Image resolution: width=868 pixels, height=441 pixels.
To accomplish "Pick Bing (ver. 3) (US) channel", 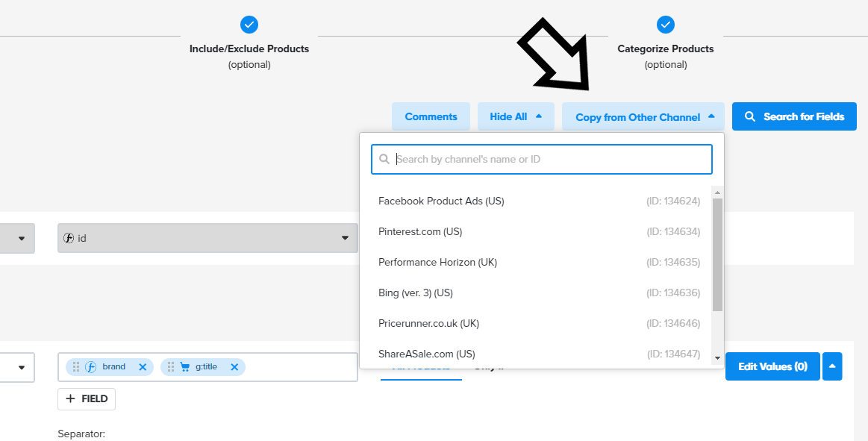I will point(416,293).
